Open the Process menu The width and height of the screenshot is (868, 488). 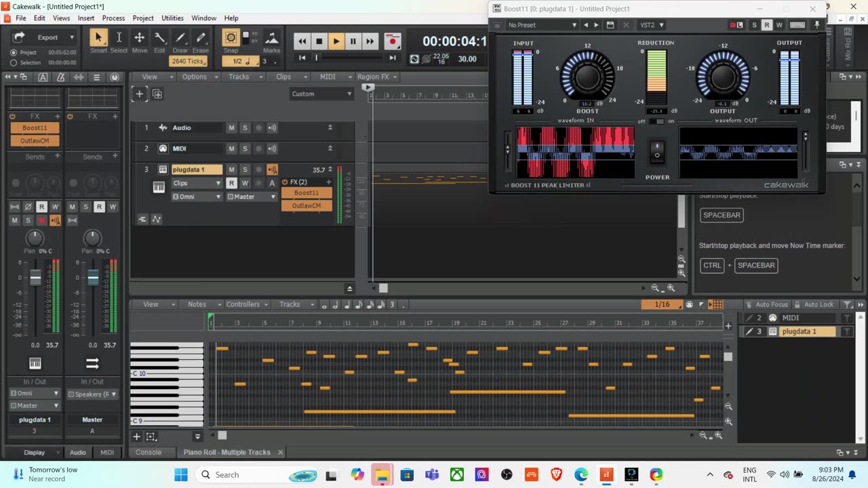coord(113,18)
